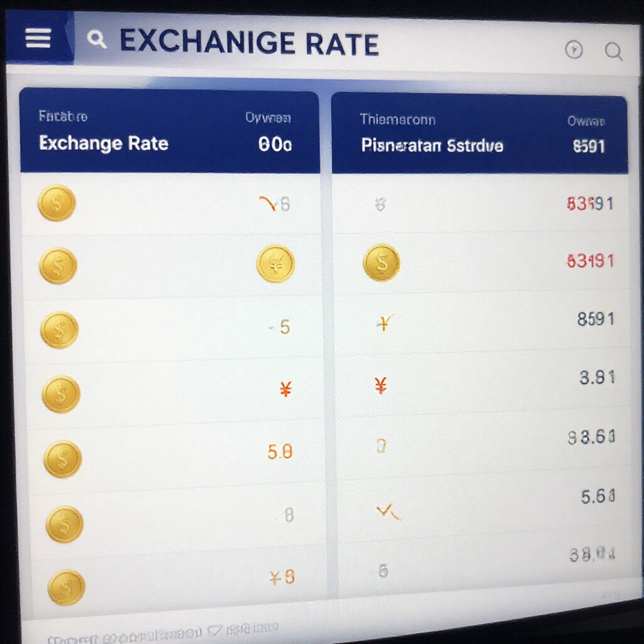Viewport: 644px width, 644px height.
Task: Click the "Owner" column label
Action: (x=586, y=121)
